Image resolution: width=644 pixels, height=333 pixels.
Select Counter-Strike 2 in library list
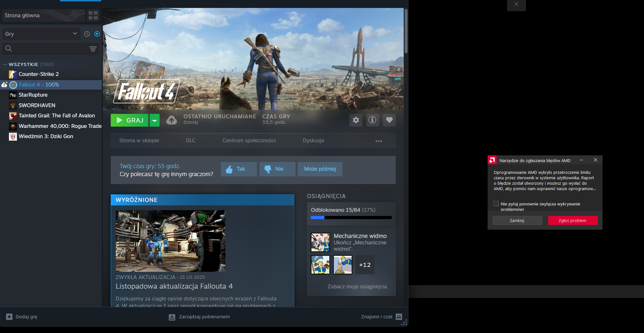(51, 74)
